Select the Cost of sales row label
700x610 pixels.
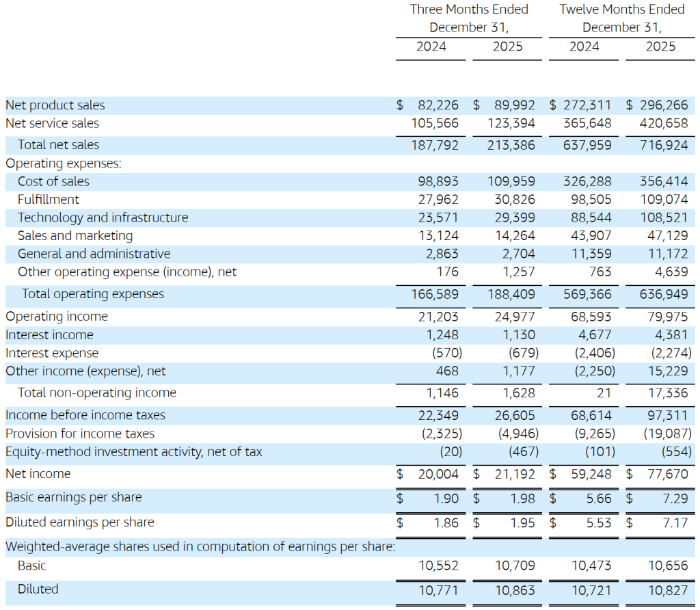(53, 182)
